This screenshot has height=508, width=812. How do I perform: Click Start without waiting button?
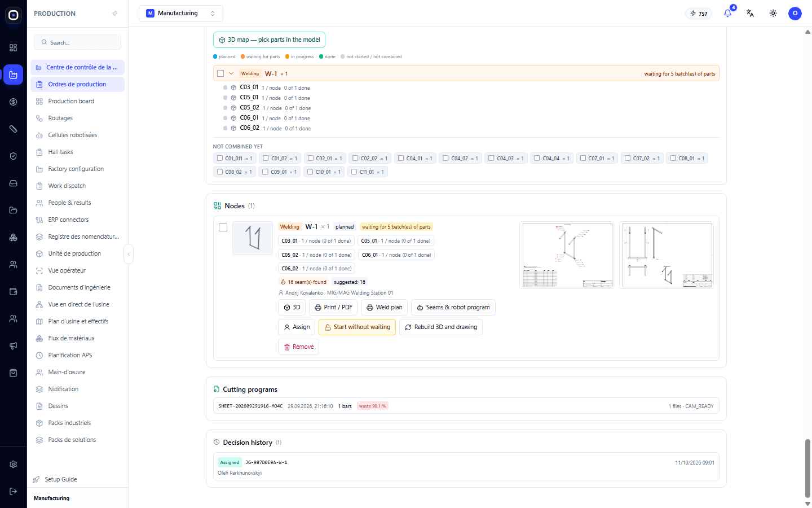pyautogui.click(x=357, y=327)
